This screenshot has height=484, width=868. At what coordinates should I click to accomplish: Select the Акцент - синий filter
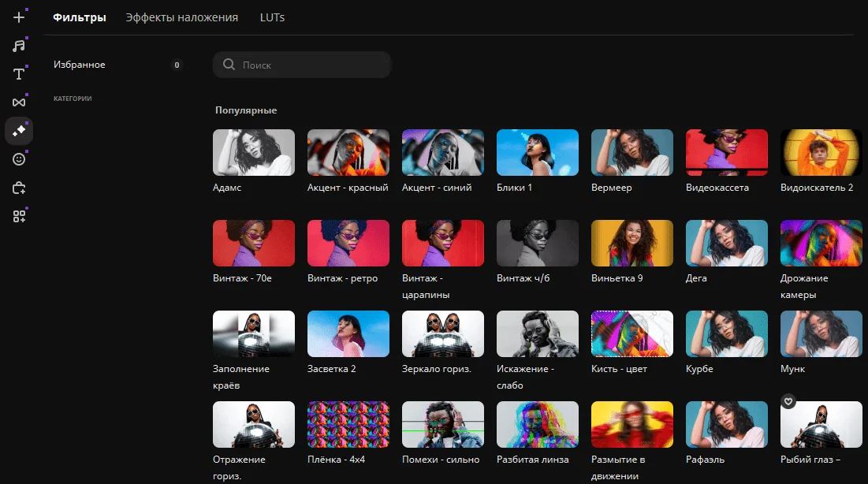click(443, 152)
